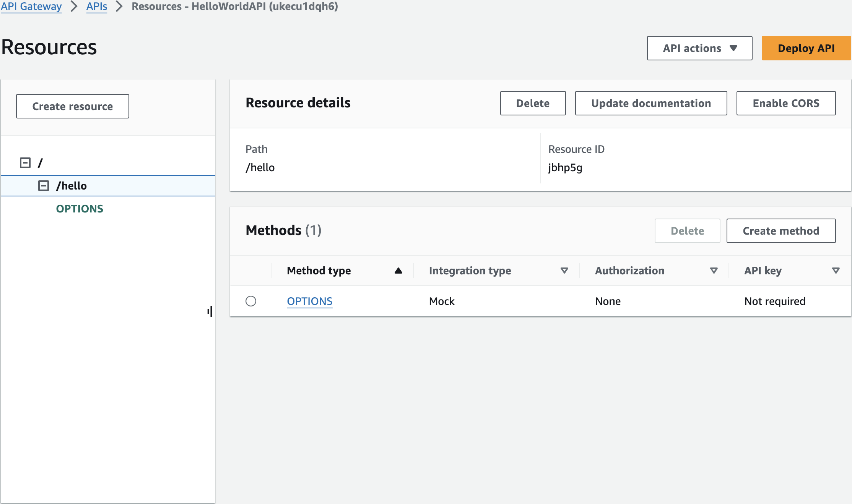Open the OPTIONS method link in table
This screenshot has height=504, width=852.
click(309, 301)
